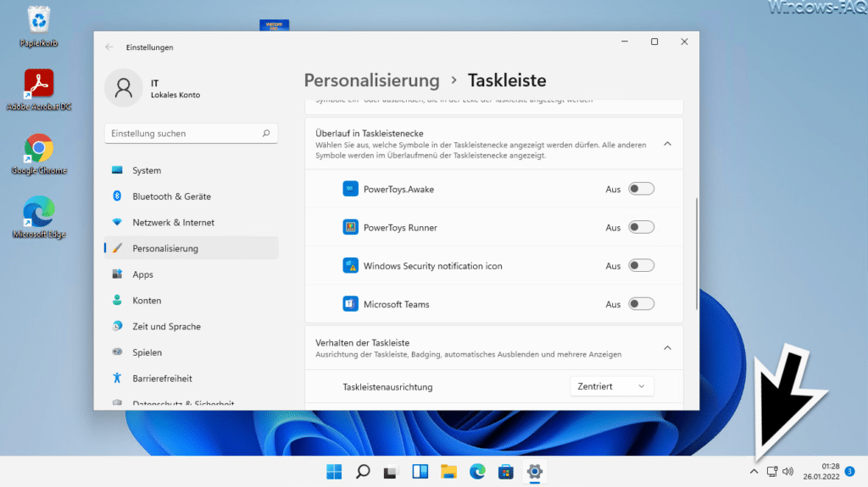Open Task View on taskbar
This screenshot has height=487, width=868.
coord(392,472)
